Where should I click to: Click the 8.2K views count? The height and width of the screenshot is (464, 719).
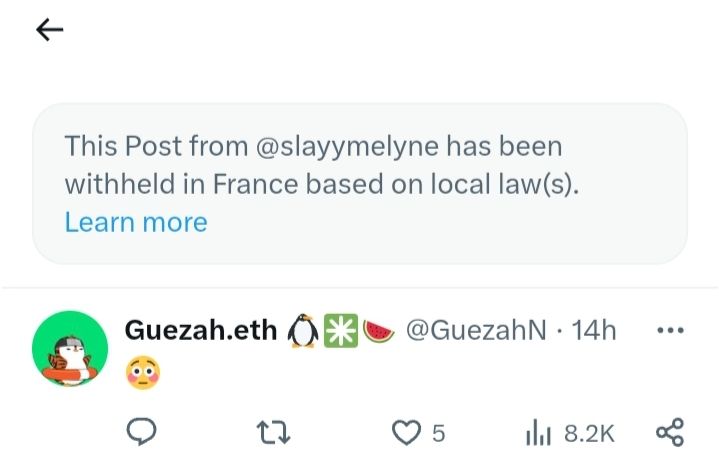(589, 433)
